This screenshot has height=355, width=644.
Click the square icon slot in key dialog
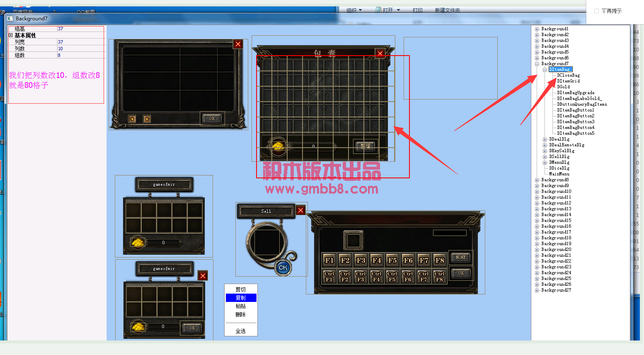click(353, 241)
